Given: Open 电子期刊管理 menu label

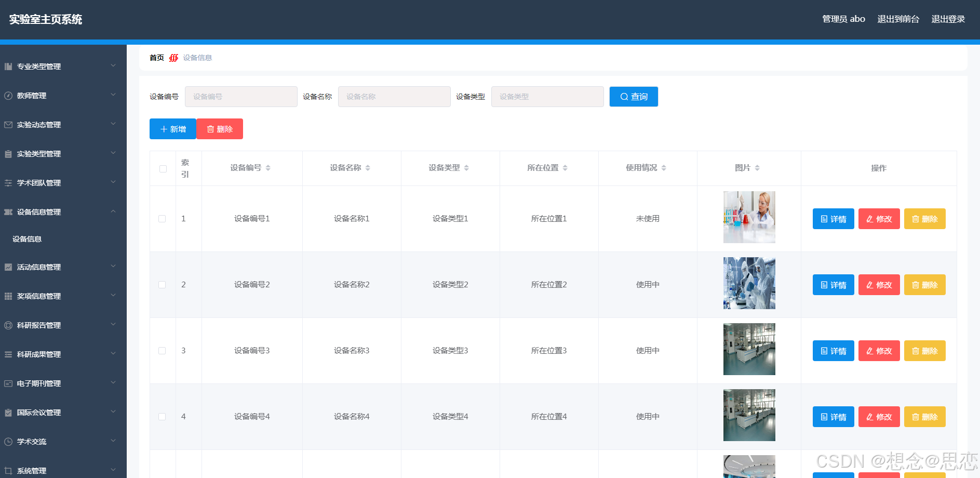Looking at the screenshot, I should pyautogui.click(x=39, y=383).
